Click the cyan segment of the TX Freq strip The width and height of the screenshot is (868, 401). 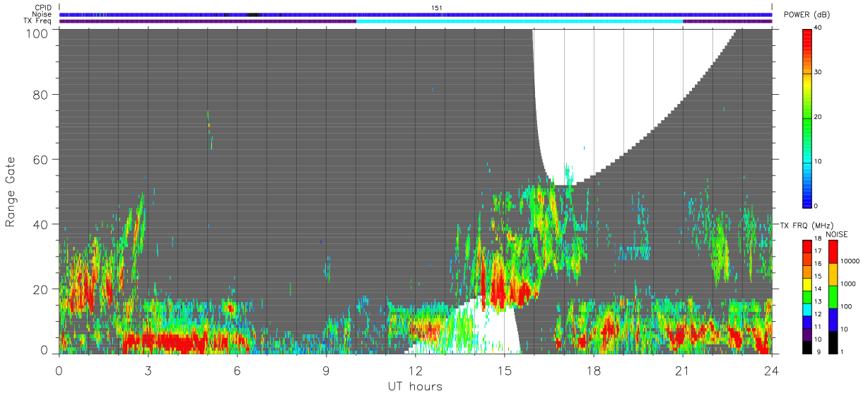coord(520,21)
